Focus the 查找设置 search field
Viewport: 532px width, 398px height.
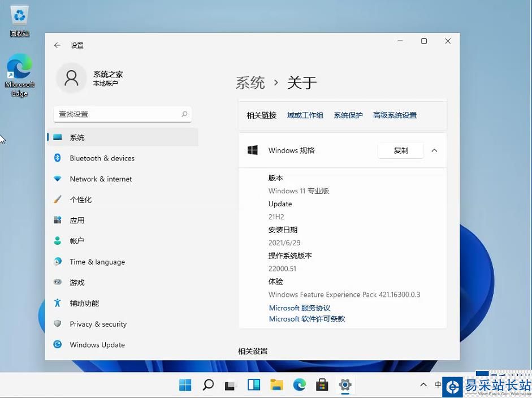(x=123, y=114)
